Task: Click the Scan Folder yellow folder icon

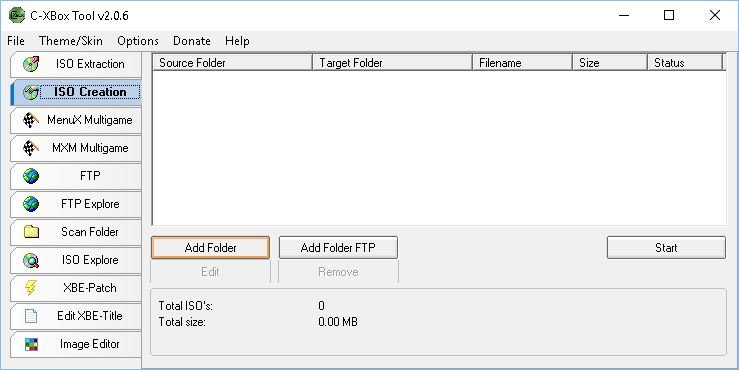Action: click(x=31, y=232)
